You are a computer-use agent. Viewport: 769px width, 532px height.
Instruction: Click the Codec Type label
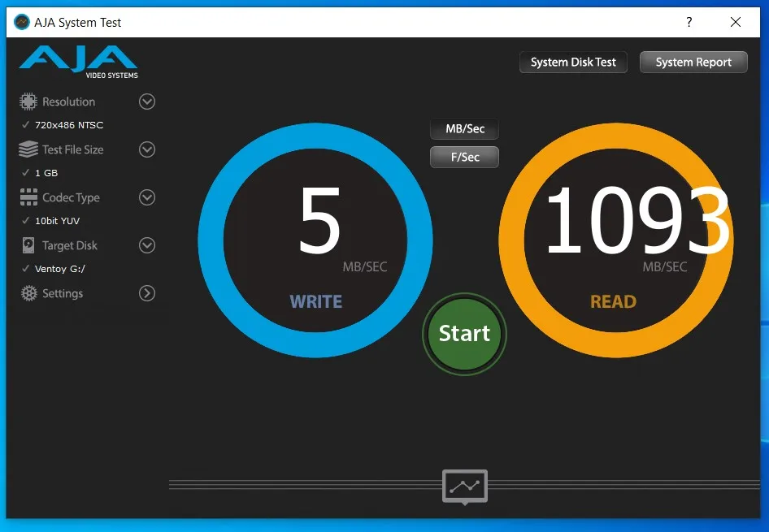coord(71,197)
